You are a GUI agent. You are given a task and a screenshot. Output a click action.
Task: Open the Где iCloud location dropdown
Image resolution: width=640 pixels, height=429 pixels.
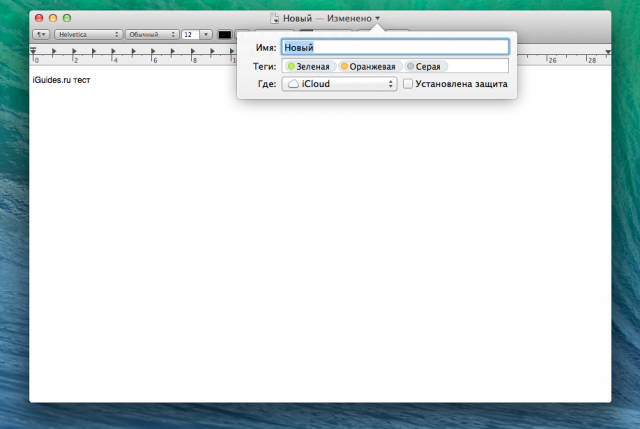pyautogui.click(x=339, y=84)
